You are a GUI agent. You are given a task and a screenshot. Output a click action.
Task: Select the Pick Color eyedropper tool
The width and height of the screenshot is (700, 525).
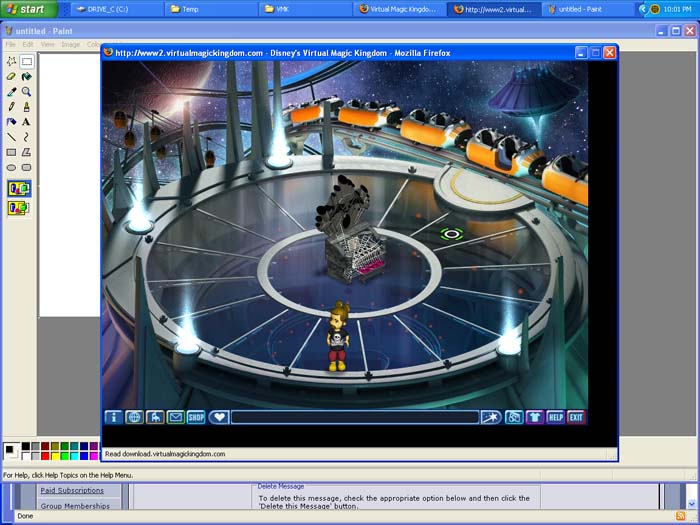point(11,92)
